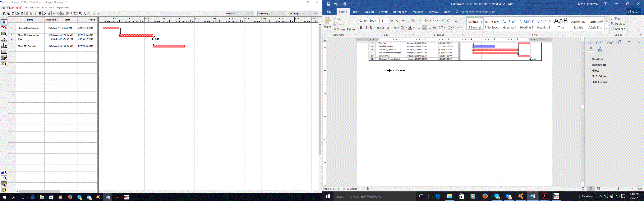
Task: Switch to the References tab
Action: [400, 12]
